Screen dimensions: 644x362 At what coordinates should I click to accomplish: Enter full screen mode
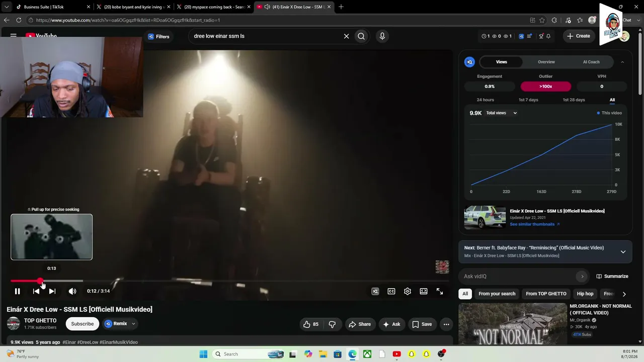tap(440, 291)
